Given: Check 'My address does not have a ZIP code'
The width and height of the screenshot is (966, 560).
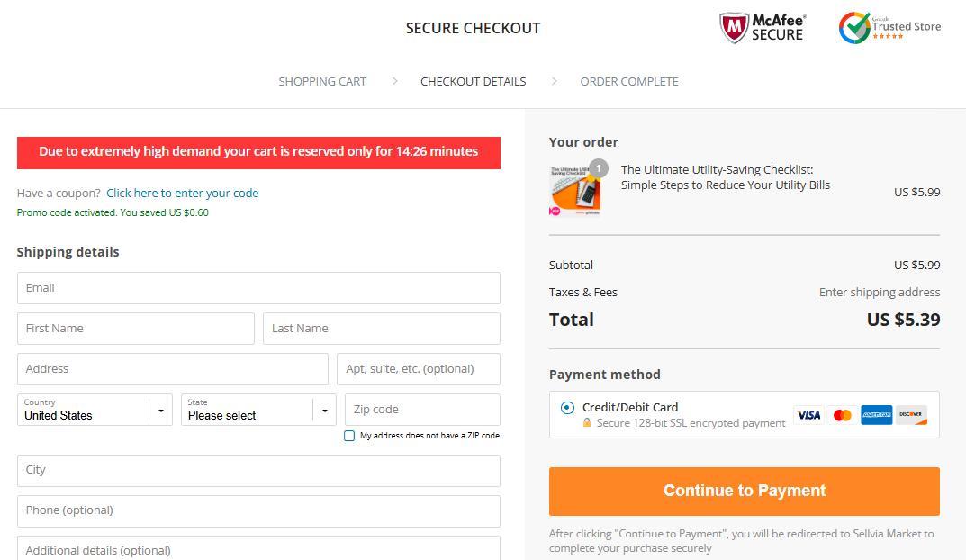Looking at the screenshot, I should [349, 436].
